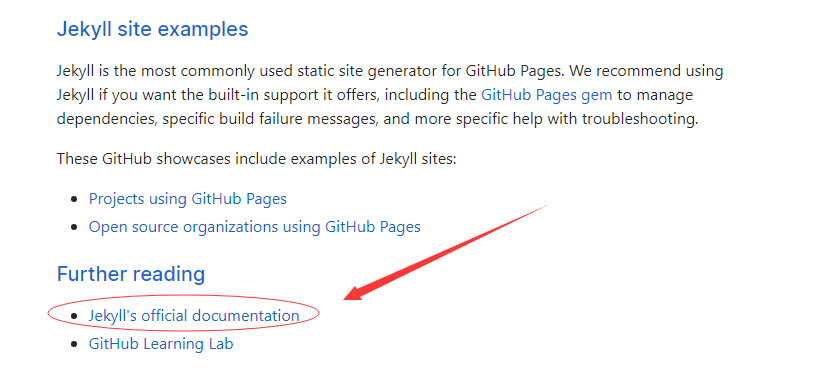Click the word troubleshooting in the paragraph
This screenshot has height=376, width=823.
tap(639, 119)
